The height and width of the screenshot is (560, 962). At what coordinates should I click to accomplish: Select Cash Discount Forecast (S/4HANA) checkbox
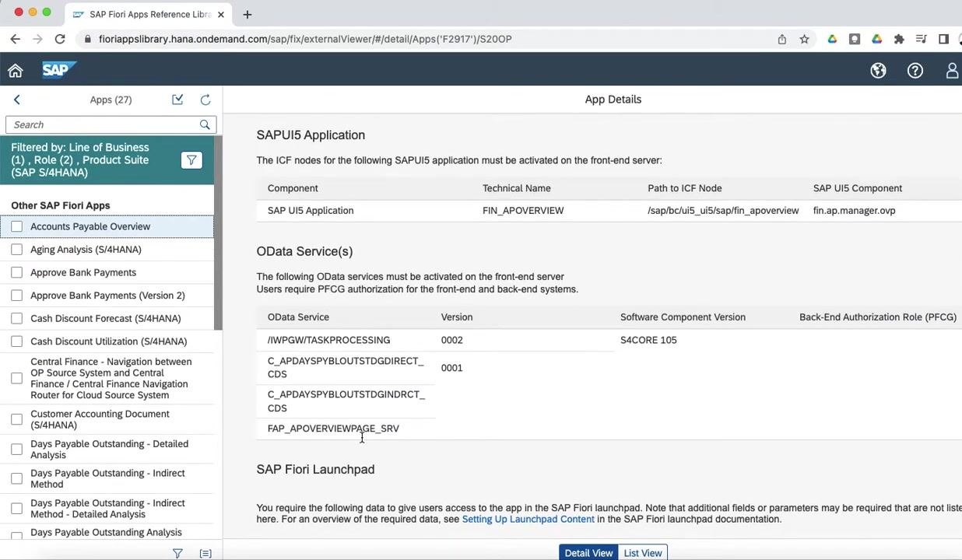pos(17,318)
